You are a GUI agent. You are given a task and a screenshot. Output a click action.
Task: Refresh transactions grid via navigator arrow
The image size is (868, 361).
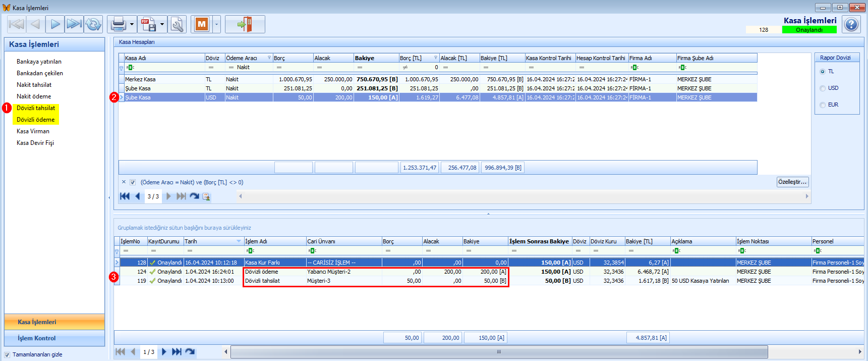(190, 352)
